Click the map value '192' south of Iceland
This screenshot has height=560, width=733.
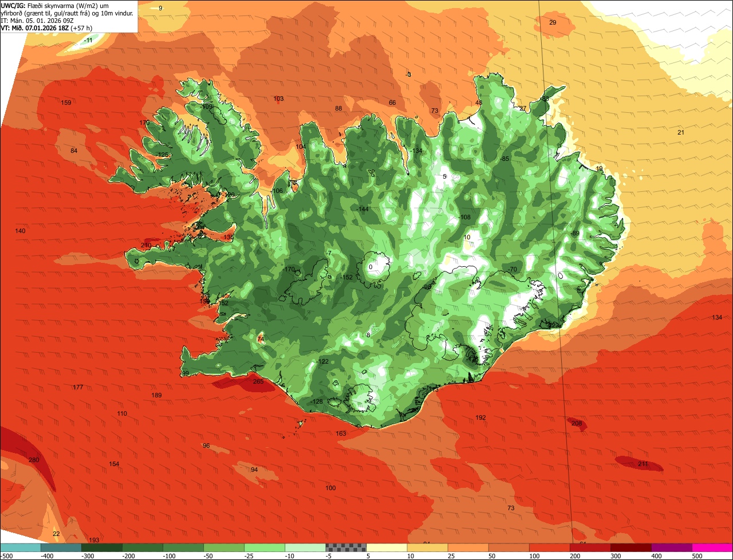click(x=480, y=418)
